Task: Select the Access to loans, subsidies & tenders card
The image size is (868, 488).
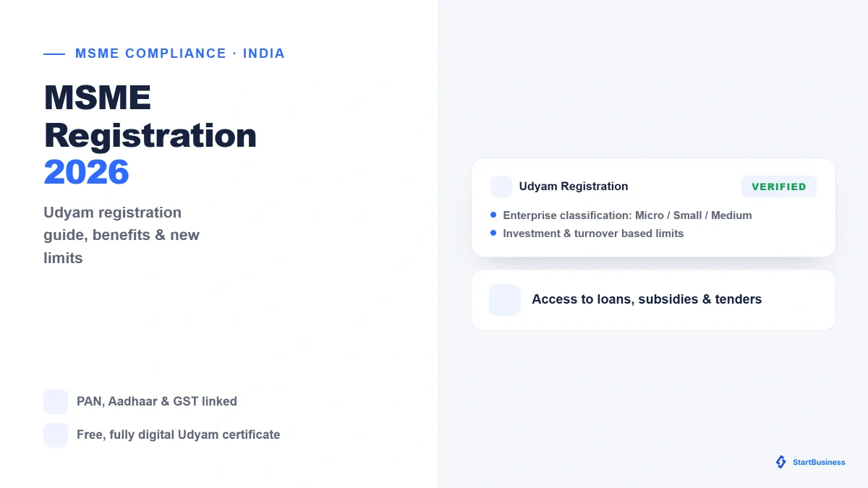Action: pos(653,300)
